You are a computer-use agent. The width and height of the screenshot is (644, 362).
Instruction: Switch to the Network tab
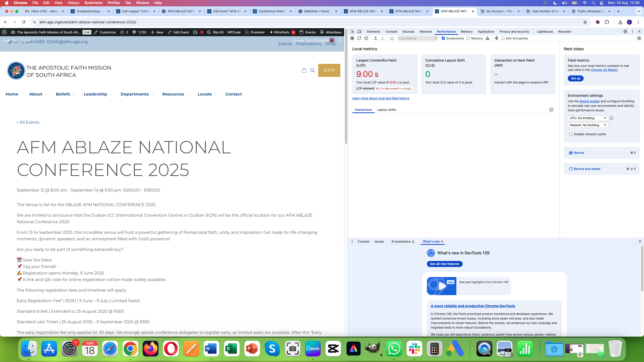pos(426,31)
